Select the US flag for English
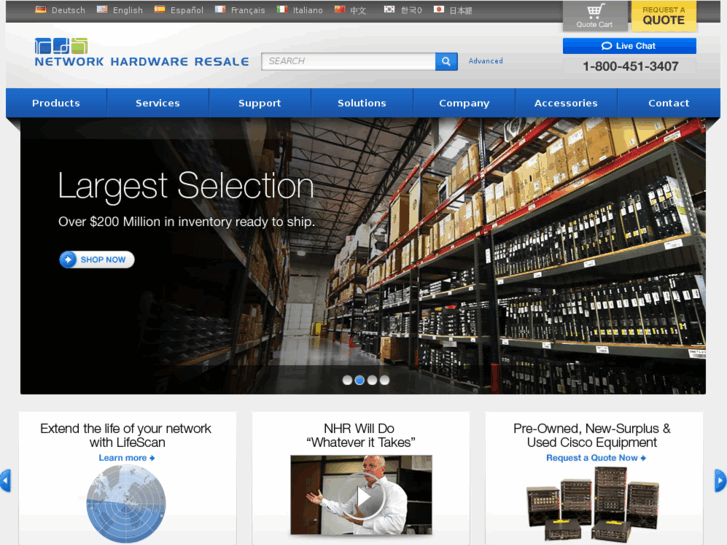 point(102,10)
